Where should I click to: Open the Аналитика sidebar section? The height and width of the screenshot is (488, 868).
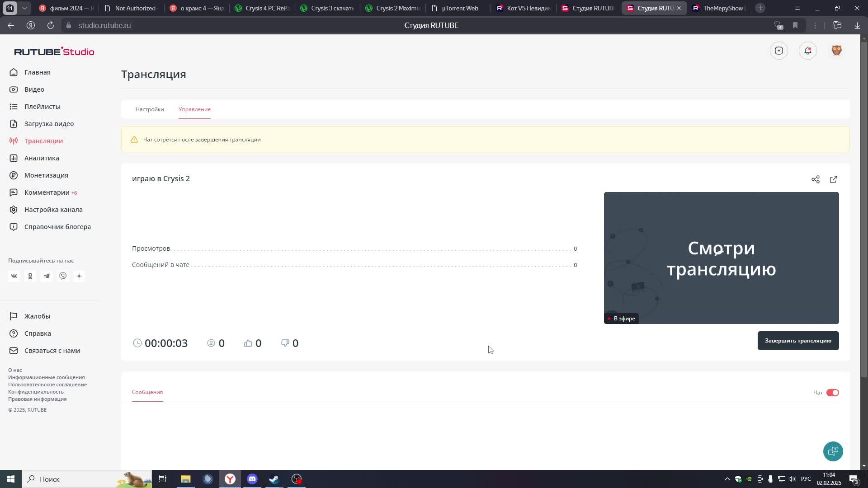tap(42, 158)
